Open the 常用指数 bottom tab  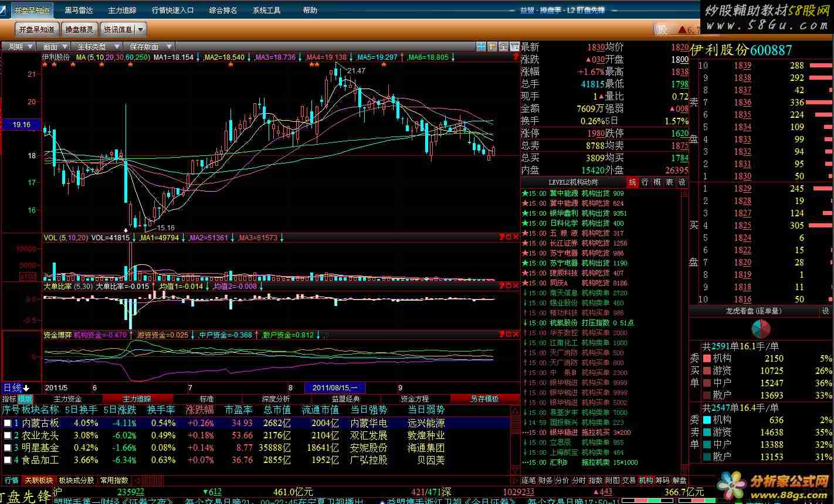point(114,480)
